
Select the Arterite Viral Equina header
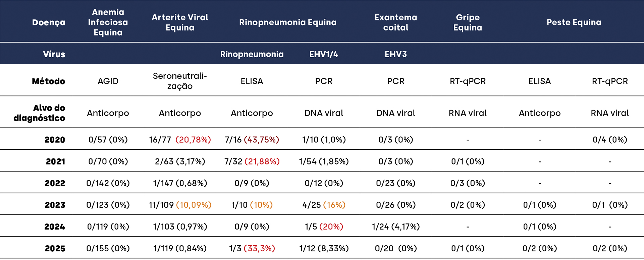180,22
